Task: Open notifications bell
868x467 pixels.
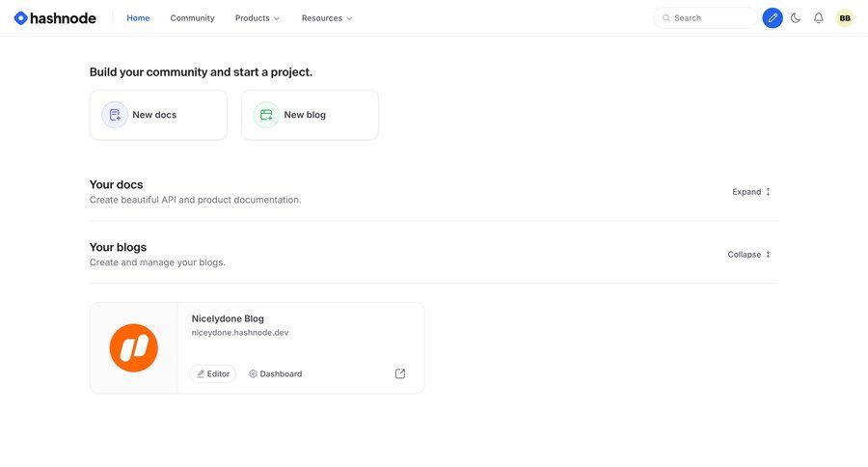Action: pyautogui.click(x=818, y=18)
